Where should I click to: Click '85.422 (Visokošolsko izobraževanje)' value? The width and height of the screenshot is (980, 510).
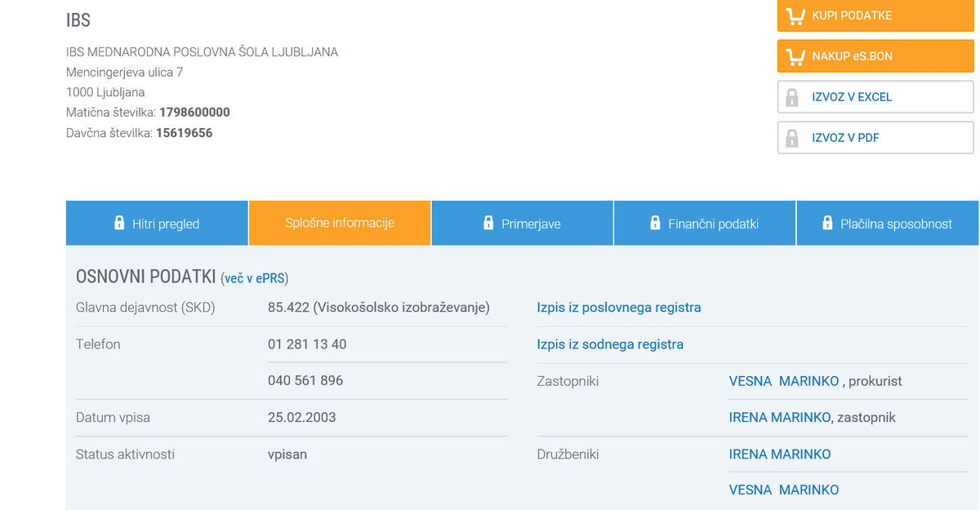379,308
